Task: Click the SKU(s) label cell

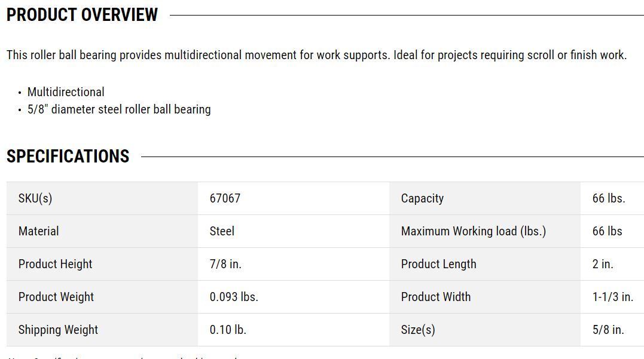Action: [102, 198]
